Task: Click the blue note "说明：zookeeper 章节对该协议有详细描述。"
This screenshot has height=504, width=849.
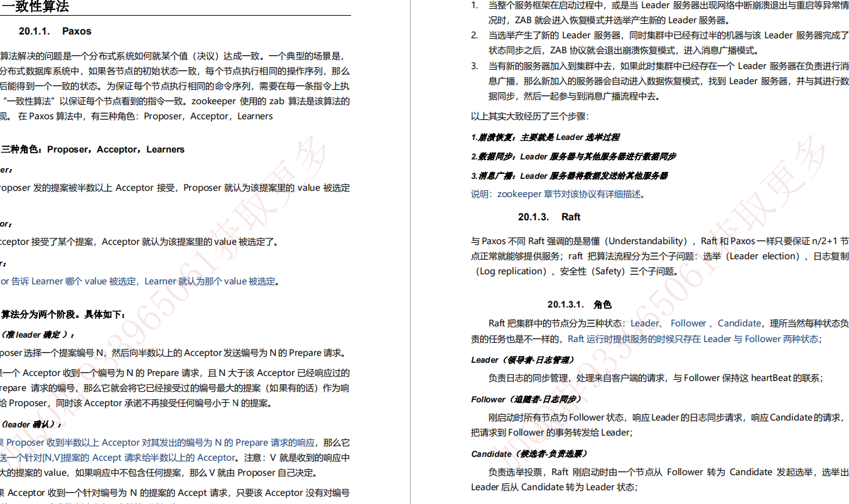Action: 558,194
